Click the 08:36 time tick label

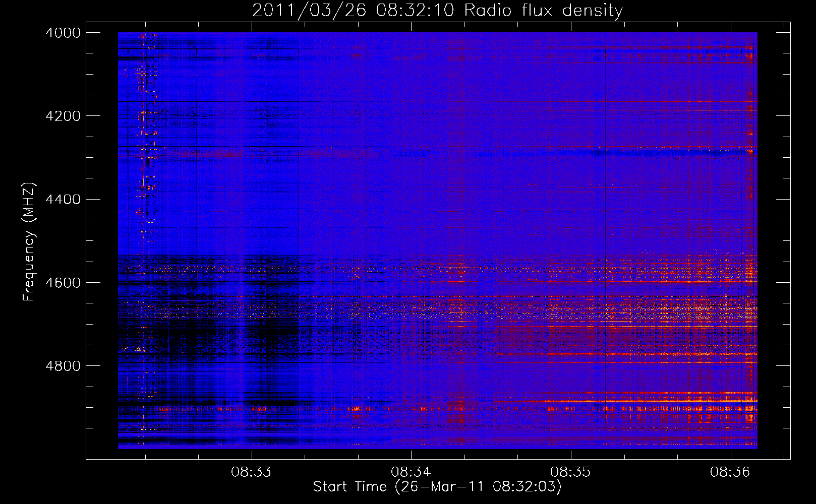[x=730, y=472]
